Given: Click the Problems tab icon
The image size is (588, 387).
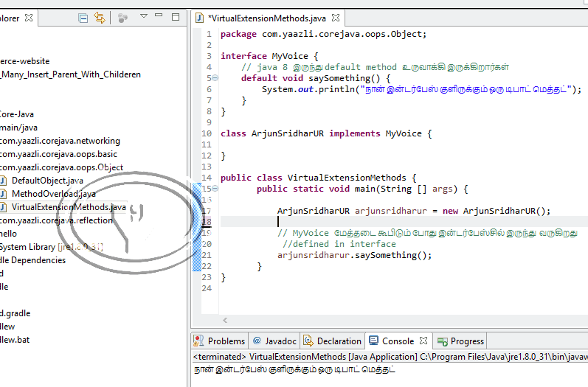Looking at the screenshot, I should (x=198, y=341).
